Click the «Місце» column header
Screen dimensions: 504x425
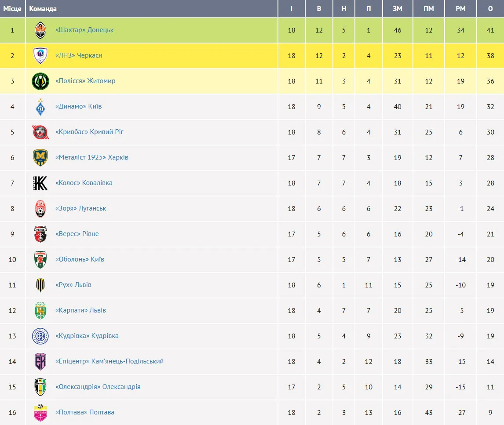(12, 9)
